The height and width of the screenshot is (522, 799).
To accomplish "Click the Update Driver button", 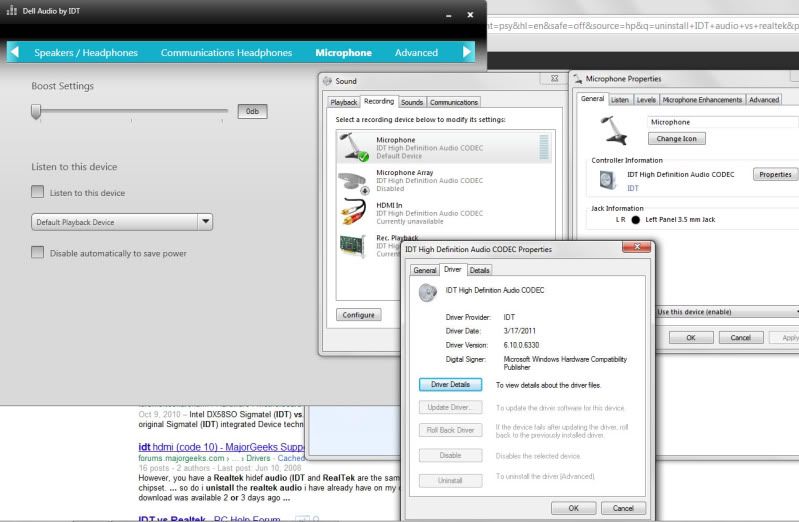I will (450, 407).
